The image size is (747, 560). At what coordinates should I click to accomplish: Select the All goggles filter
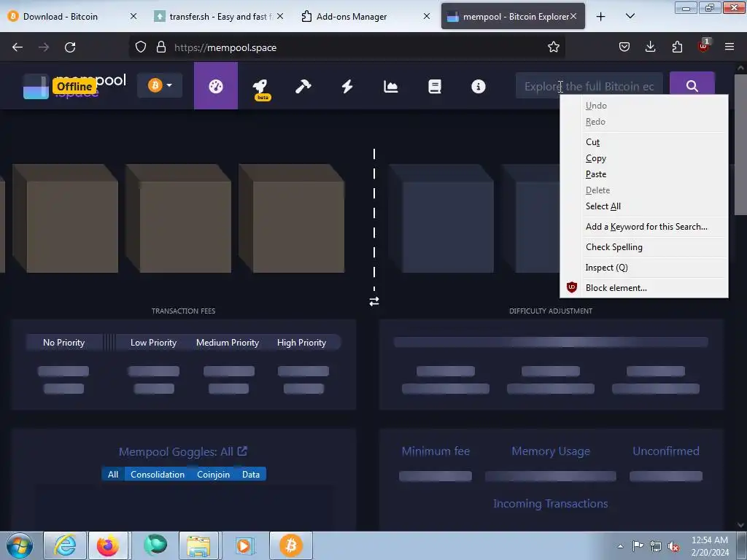click(113, 474)
